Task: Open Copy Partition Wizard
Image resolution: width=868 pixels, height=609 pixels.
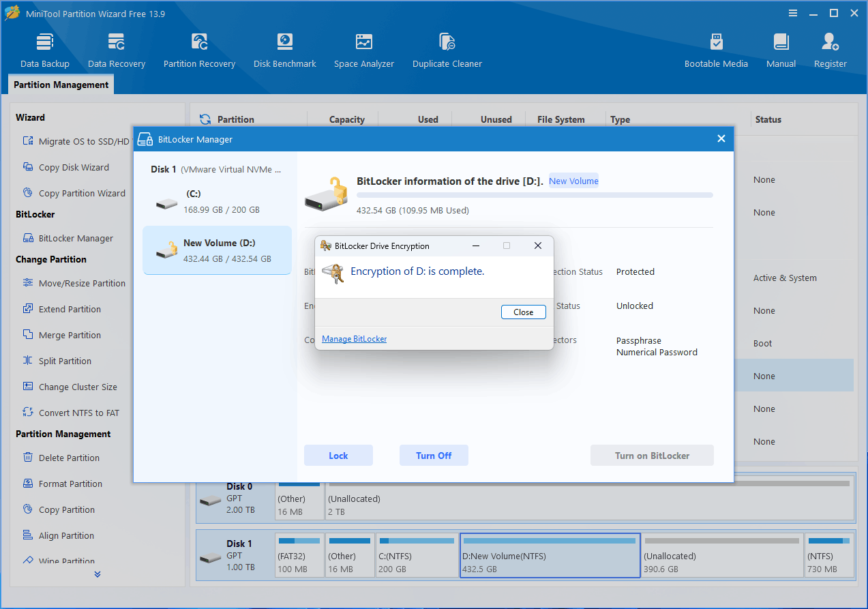Action: pos(74,193)
